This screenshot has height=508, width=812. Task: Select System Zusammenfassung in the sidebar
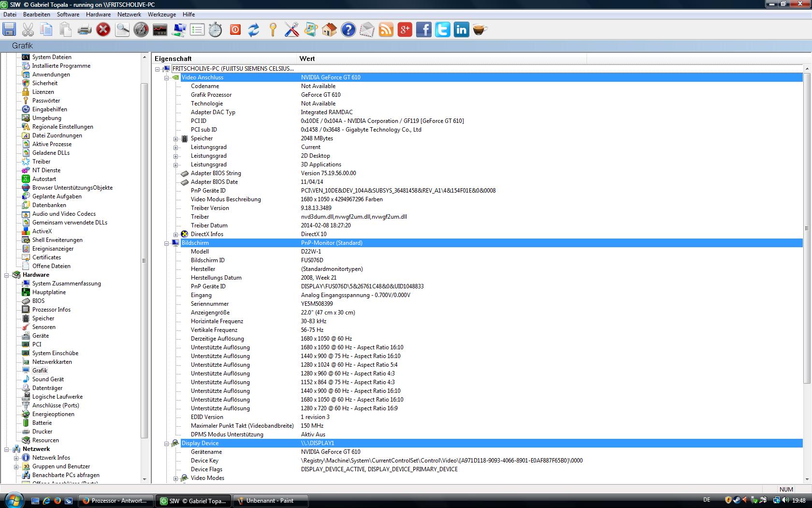point(66,284)
